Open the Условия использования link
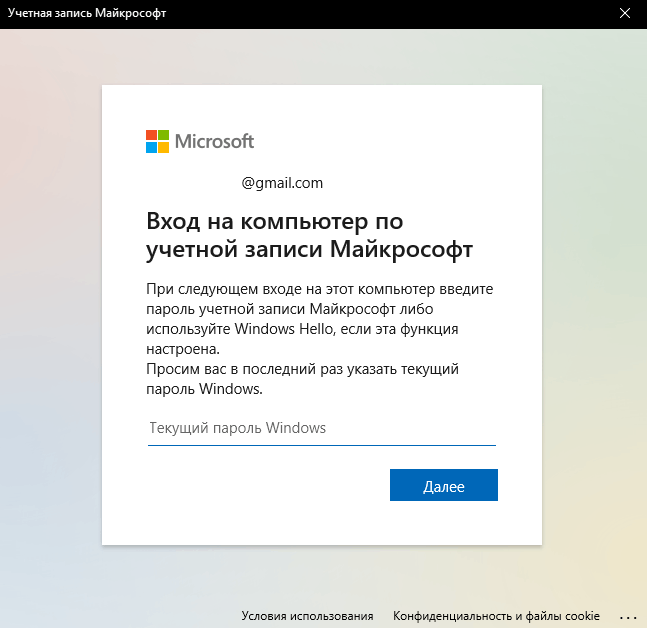This screenshot has width=647, height=628. click(x=307, y=616)
